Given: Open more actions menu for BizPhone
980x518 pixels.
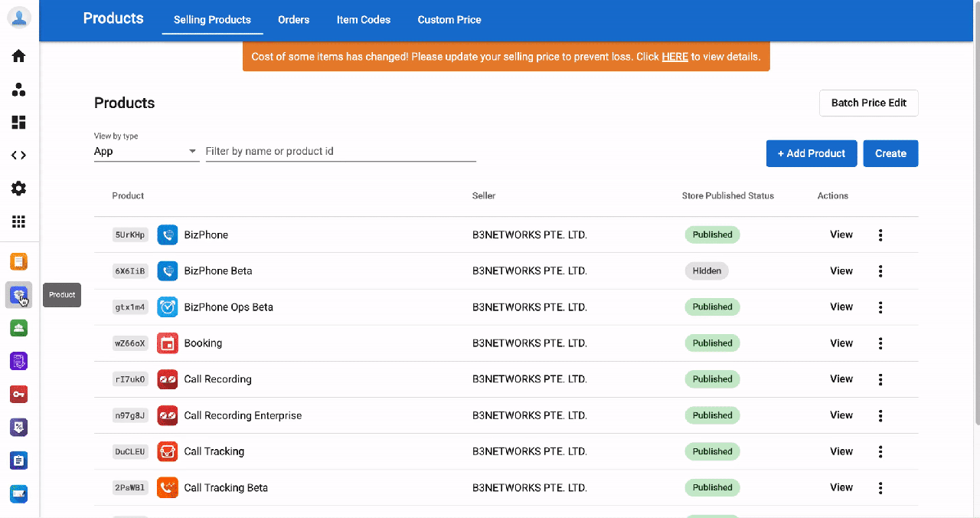Looking at the screenshot, I should coord(880,235).
